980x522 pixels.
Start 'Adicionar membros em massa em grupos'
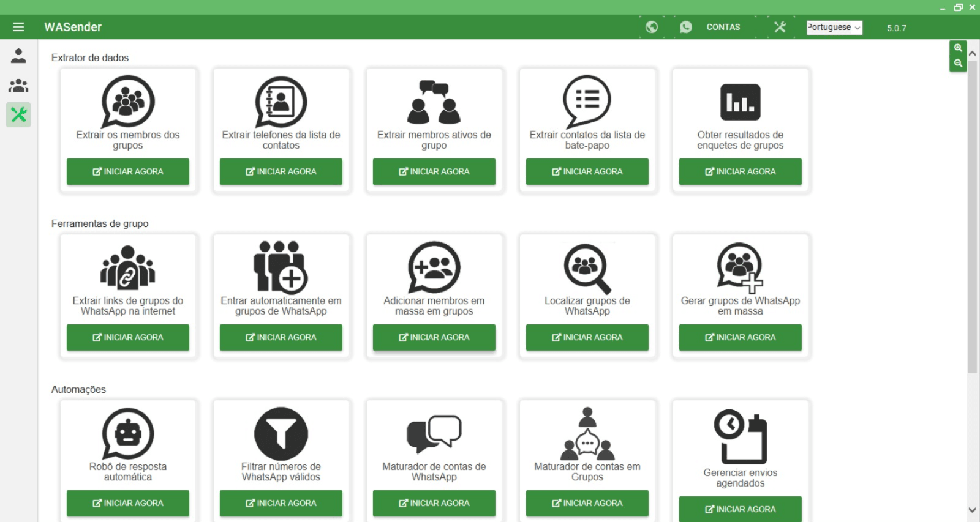(434, 337)
